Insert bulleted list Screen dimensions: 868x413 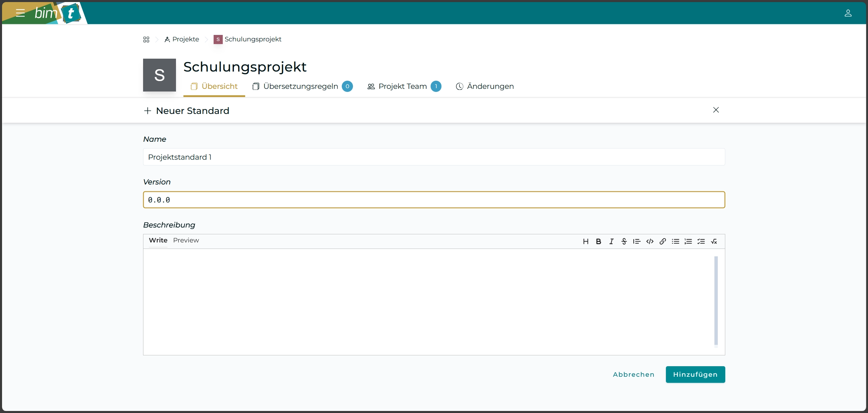point(675,241)
